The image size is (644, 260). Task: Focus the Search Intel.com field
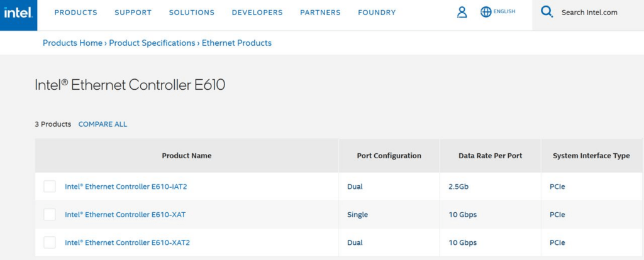coord(589,13)
